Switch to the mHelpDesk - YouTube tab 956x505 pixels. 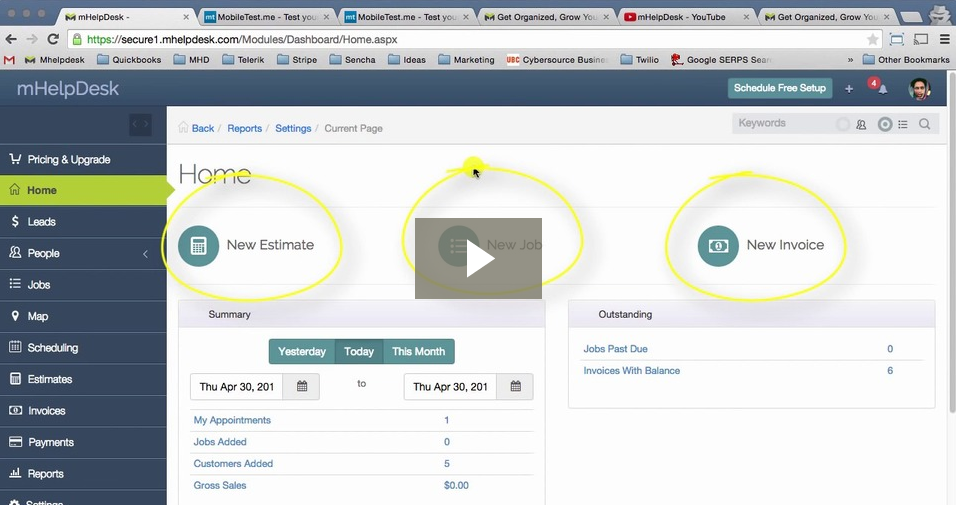[x=687, y=17]
